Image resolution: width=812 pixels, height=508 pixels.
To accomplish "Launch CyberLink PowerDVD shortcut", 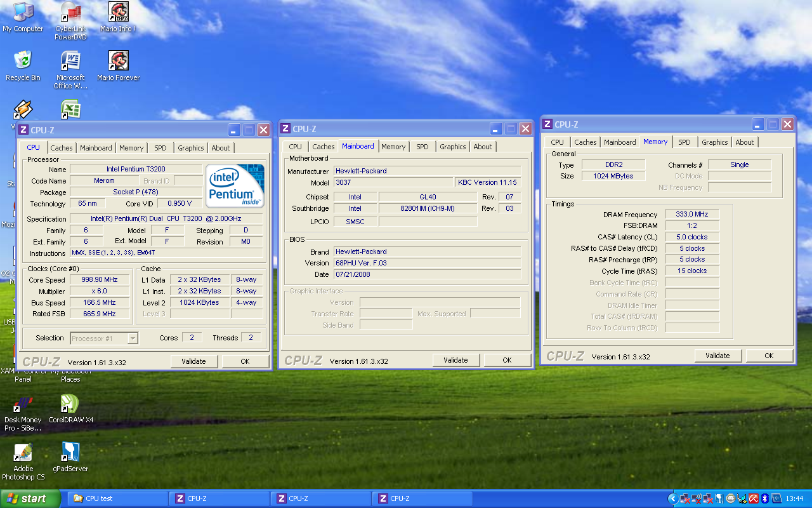I will tap(70, 21).
